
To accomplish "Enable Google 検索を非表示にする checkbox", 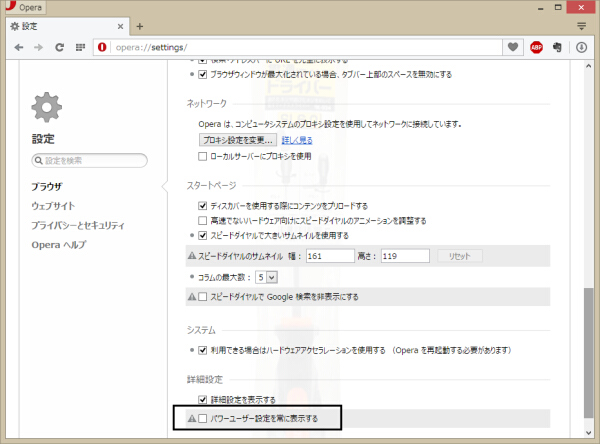I will click(x=203, y=297).
